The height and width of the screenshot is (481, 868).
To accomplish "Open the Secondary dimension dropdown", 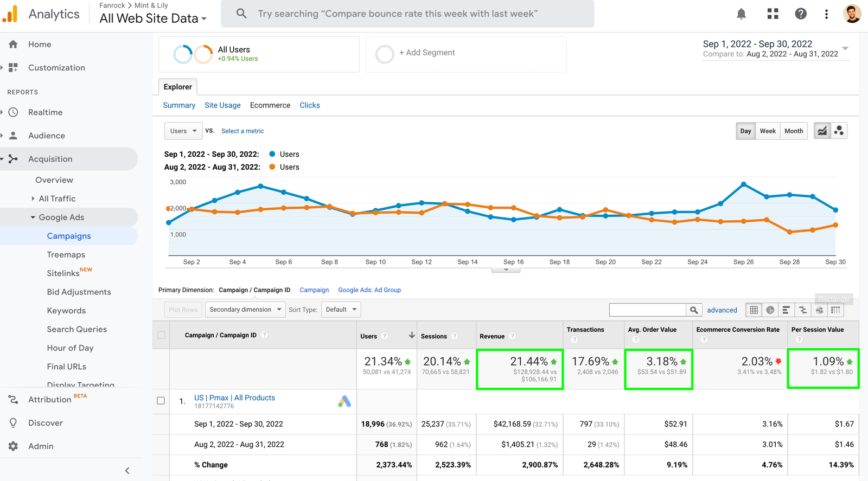I will 245,310.
